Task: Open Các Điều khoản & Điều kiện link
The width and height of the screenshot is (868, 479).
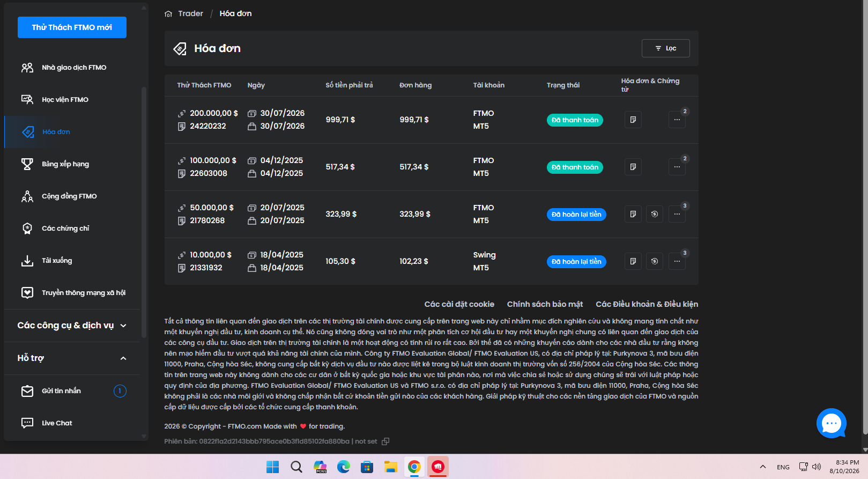Action: point(647,304)
